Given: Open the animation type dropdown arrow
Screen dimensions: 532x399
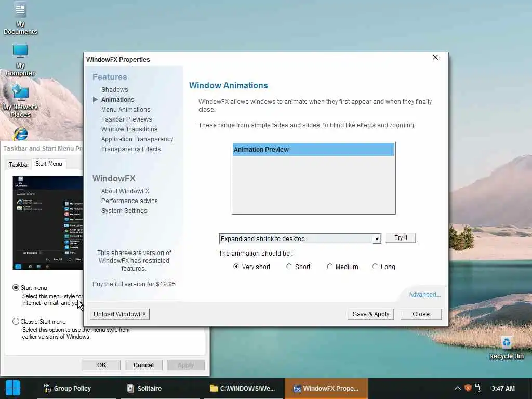Looking at the screenshot, I should point(377,239).
